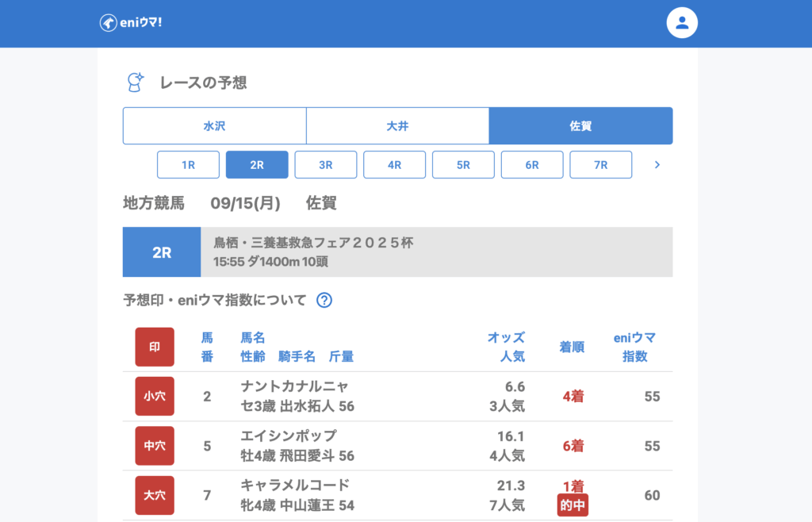Click the 小穴 prediction mark badge
The width and height of the screenshot is (812, 522).
155,396
